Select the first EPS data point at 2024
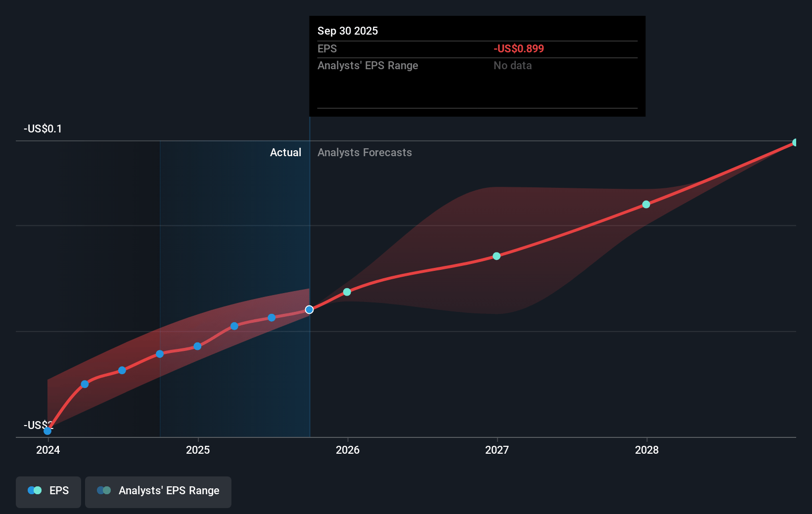This screenshot has width=812, height=514. 47,431
